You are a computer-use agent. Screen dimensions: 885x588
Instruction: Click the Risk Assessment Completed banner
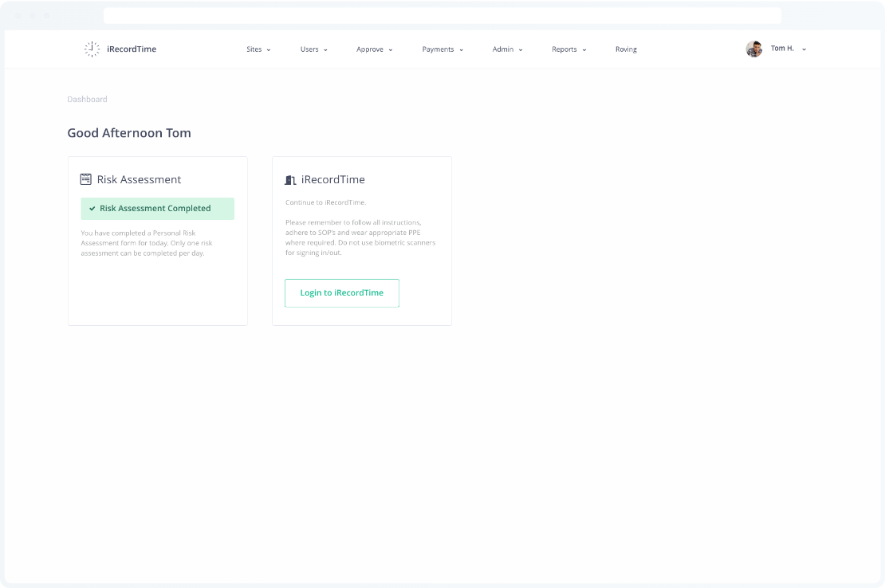[x=157, y=209]
